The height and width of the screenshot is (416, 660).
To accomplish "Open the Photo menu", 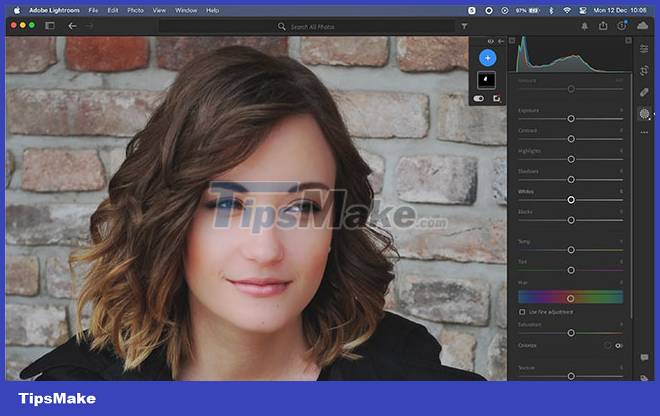I will click(x=135, y=10).
